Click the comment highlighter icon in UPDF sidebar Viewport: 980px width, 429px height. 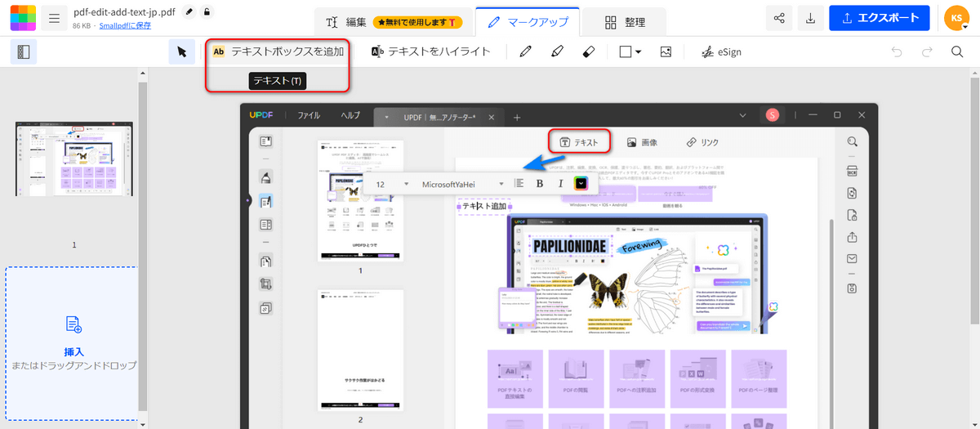click(x=265, y=177)
